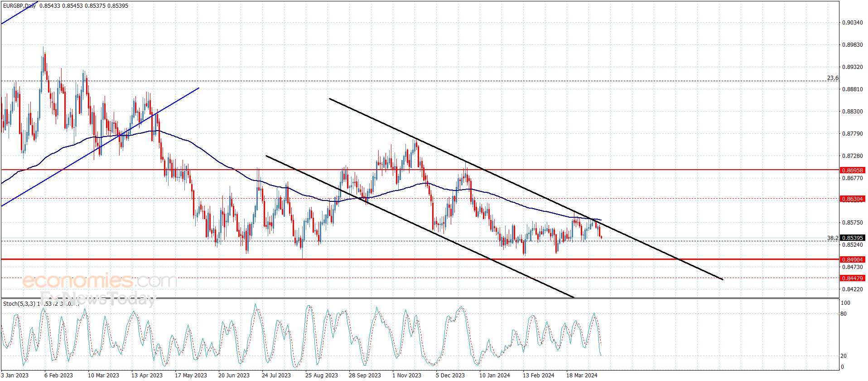Click the 38.2 Fibonacci level label
This screenshot has width=868, height=381.
tap(833, 238)
